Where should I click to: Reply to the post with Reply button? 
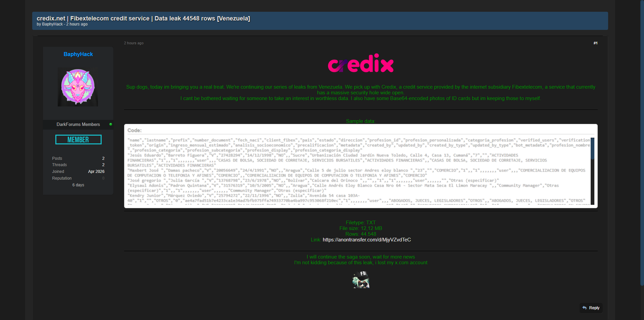(591, 308)
